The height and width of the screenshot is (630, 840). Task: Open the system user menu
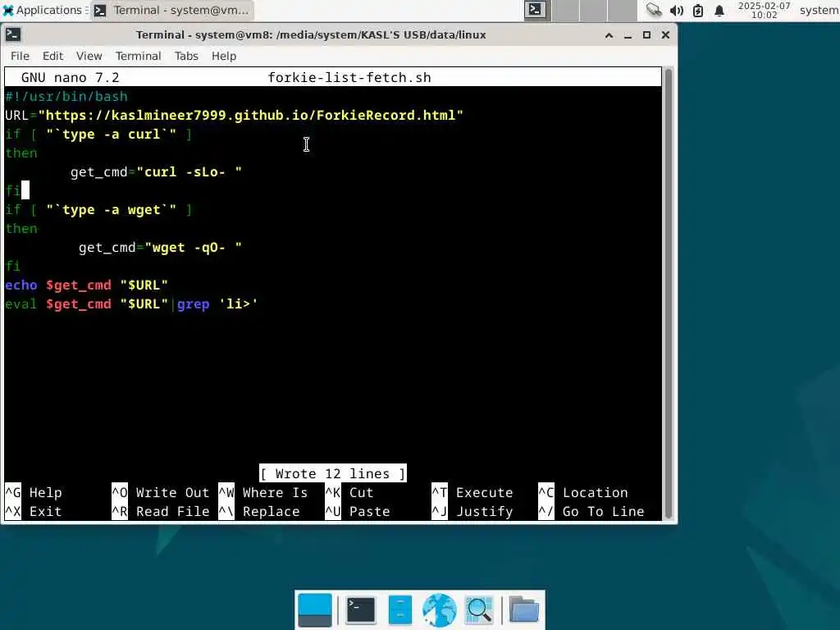pos(819,10)
